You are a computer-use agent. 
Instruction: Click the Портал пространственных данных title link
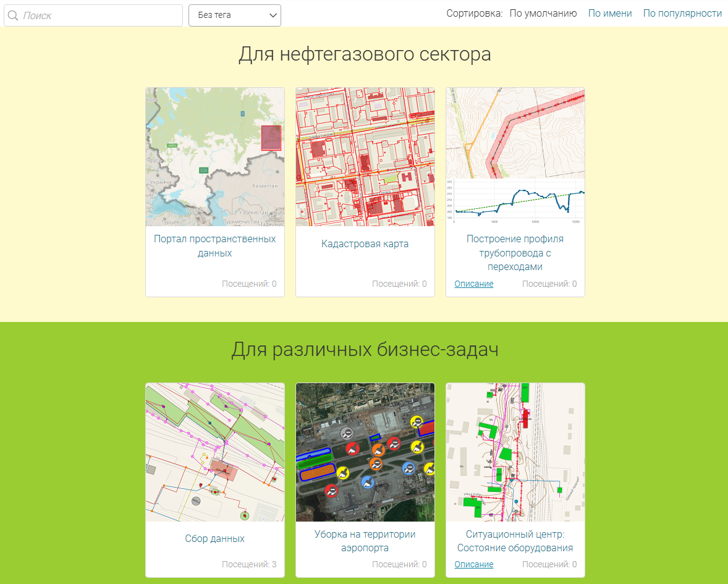(x=215, y=246)
